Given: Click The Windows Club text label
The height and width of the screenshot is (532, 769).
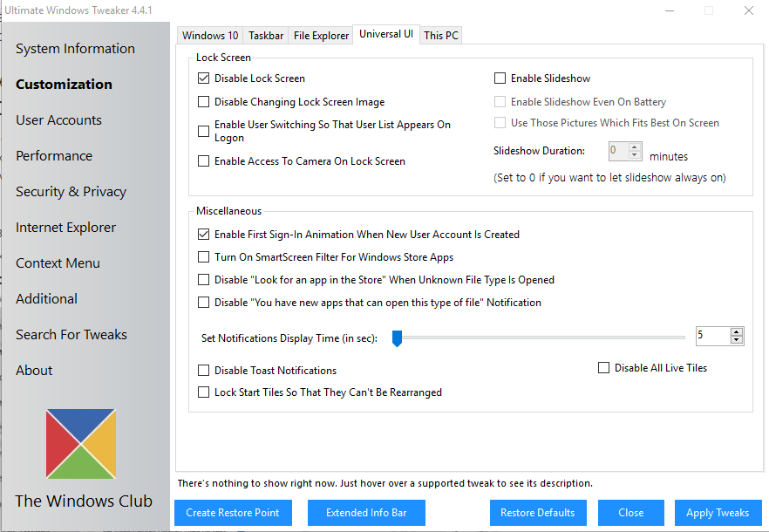Looking at the screenshot, I should tap(84, 501).
